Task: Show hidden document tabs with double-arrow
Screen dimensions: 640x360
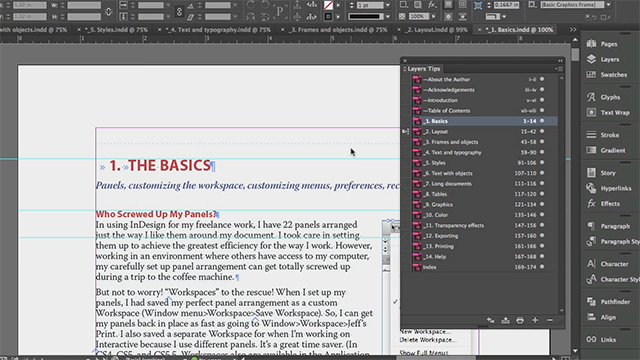Action: (573, 30)
